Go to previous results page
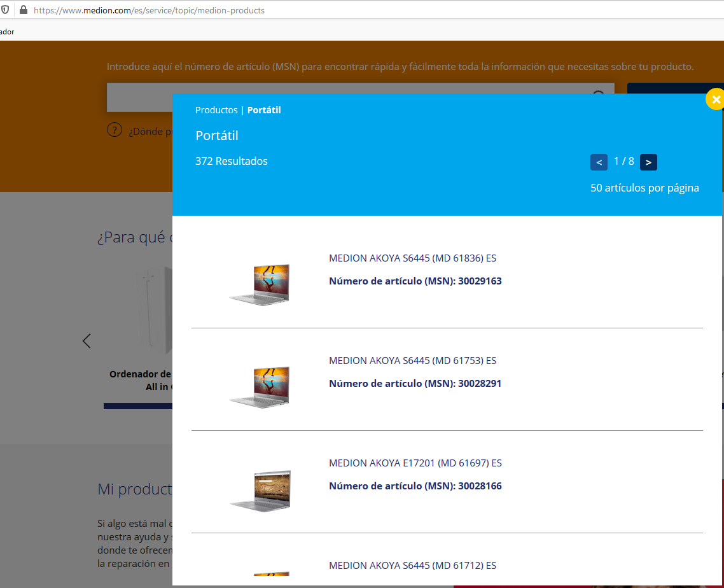This screenshot has width=724, height=588. point(599,162)
